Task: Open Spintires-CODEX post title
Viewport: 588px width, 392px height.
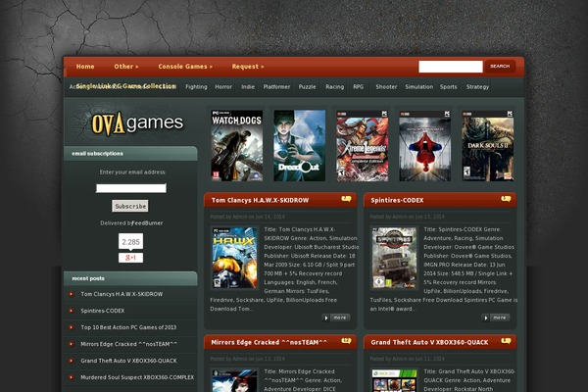Action: click(397, 200)
